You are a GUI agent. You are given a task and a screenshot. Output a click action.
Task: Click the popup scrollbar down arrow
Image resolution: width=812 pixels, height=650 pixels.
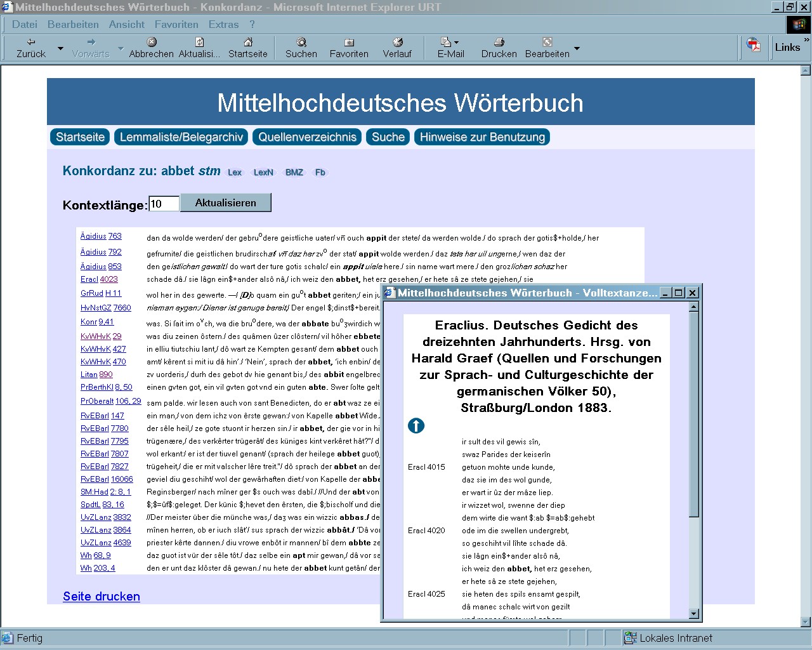(x=693, y=614)
